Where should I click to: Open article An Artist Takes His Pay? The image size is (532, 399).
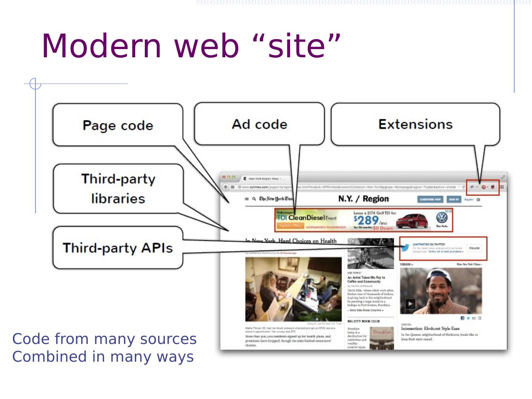point(366,279)
